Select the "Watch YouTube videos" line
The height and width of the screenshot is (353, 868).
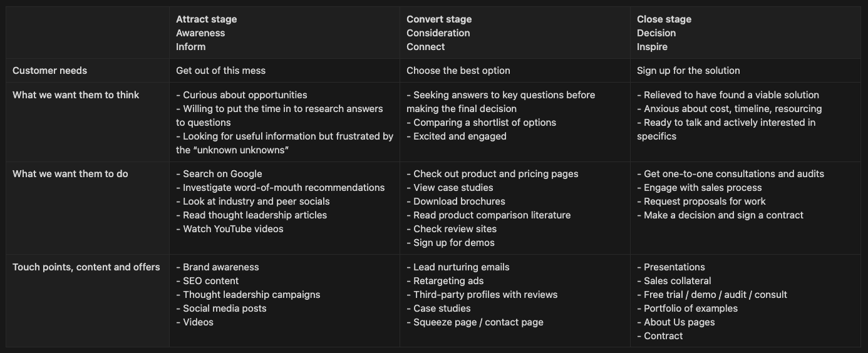(x=233, y=229)
